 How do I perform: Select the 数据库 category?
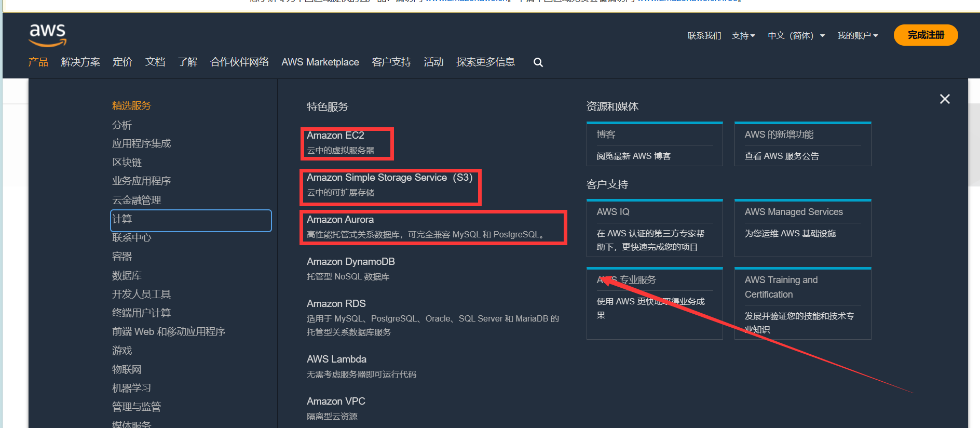coord(127,275)
